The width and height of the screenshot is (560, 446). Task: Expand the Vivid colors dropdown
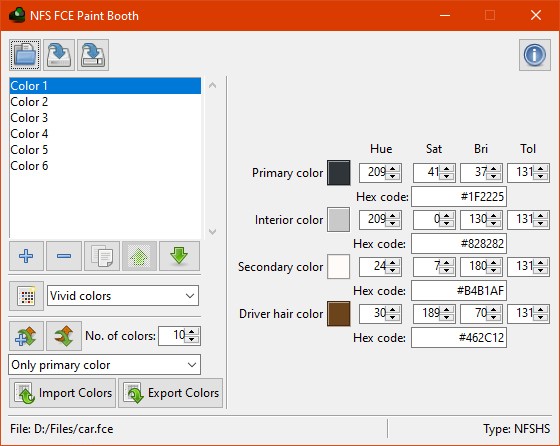pyautogui.click(x=123, y=296)
